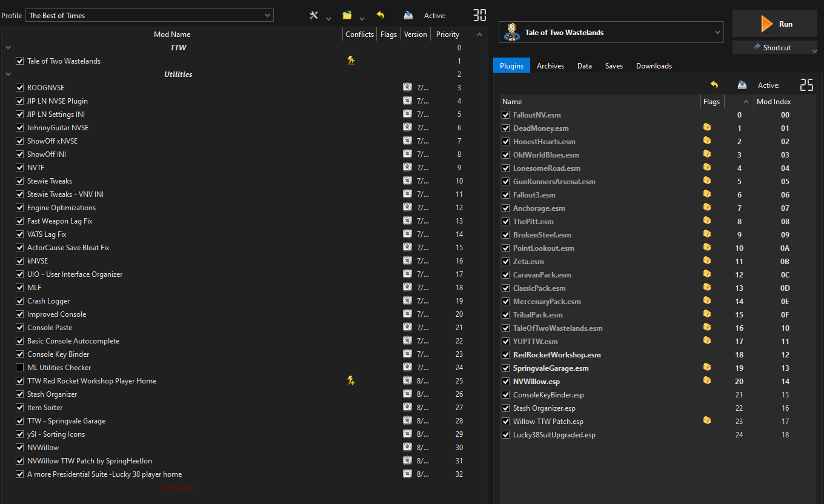Select the FalloutNV.esm plugin name
The height and width of the screenshot is (504, 824).
(x=537, y=115)
